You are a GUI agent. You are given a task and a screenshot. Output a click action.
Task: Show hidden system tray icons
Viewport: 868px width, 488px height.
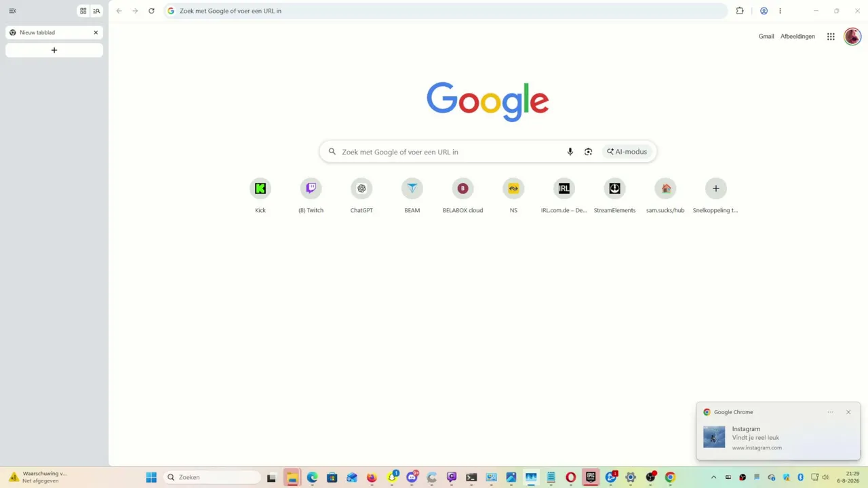(713, 477)
